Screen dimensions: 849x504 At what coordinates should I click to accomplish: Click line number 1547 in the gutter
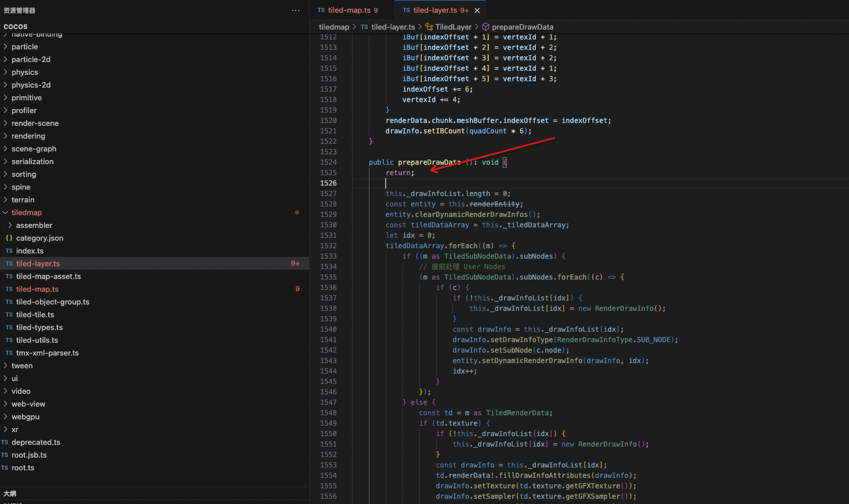click(x=328, y=403)
